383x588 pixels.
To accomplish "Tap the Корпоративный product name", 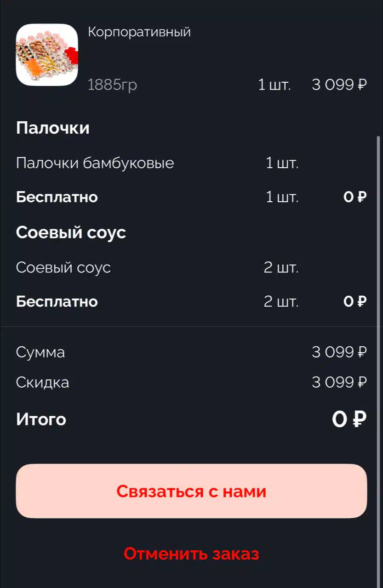I will coord(139,32).
